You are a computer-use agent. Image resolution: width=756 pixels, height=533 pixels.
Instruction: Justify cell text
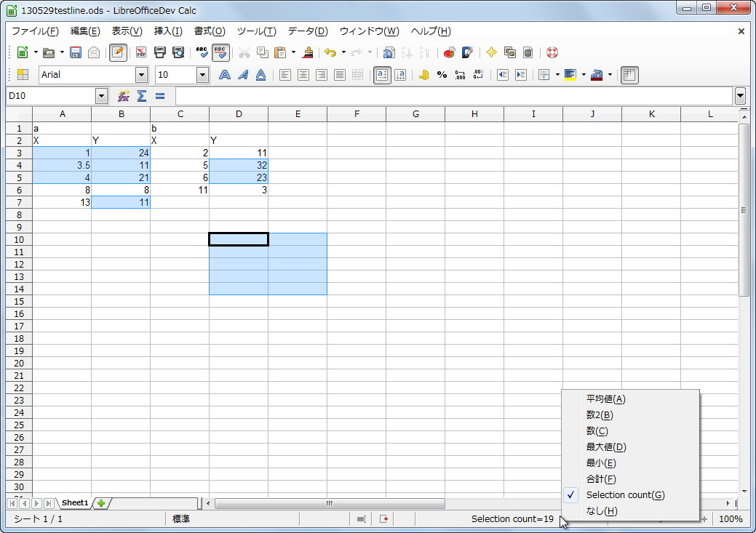click(339, 75)
